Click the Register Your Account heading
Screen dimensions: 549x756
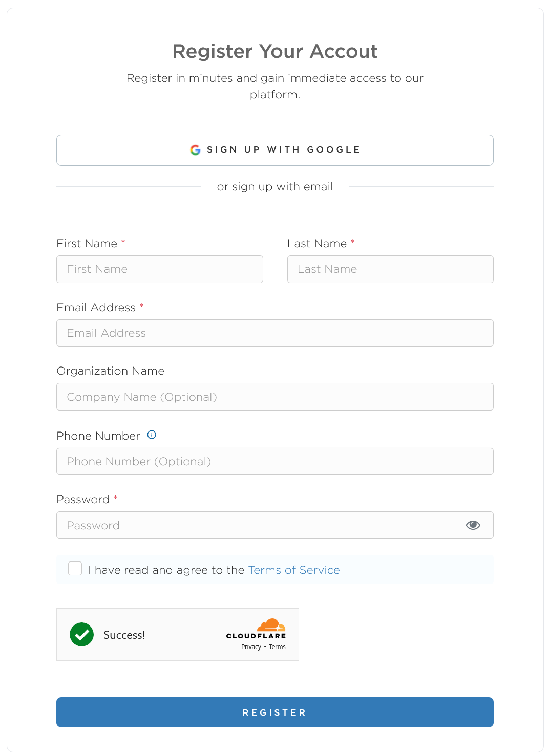(275, 51)
